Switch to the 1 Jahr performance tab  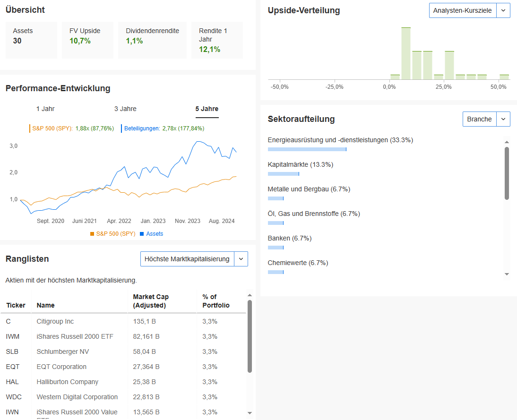click(45, 109)
